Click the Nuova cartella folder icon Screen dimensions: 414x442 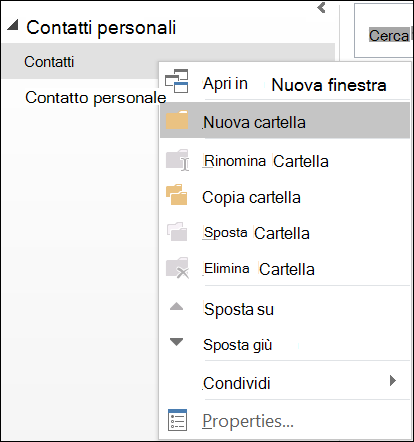177,120
